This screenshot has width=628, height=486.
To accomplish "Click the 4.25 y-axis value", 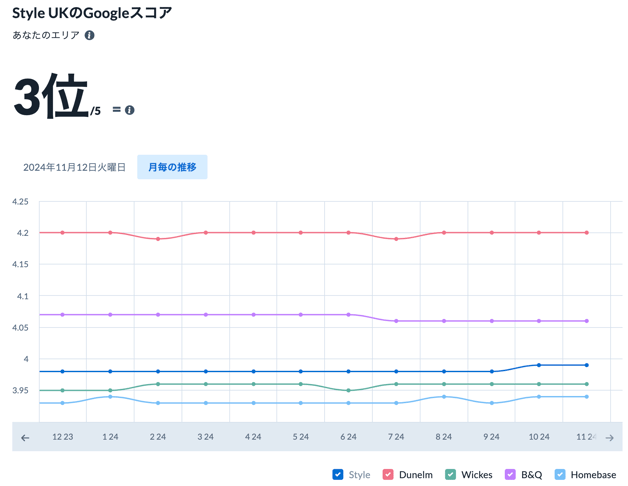I will coord(20,202).
